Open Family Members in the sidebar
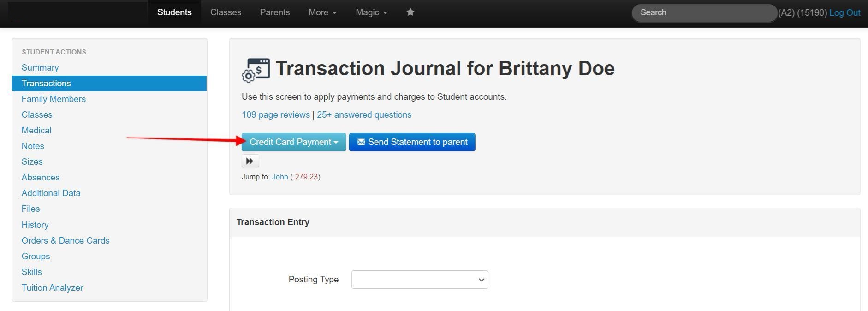This screenshot has height=311, width=868. click(x=54, y=99)
